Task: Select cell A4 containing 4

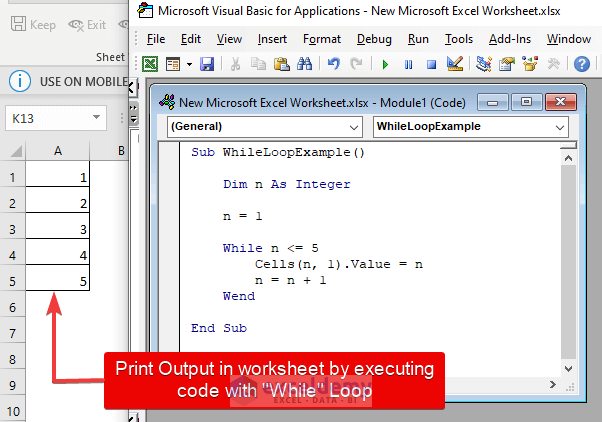Action: pos(58,252)
